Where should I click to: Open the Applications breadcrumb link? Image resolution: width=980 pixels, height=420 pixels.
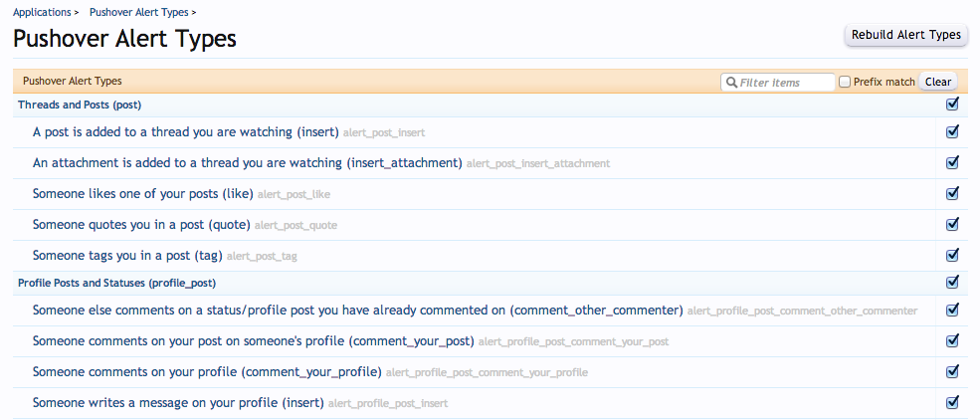point(41,12)
